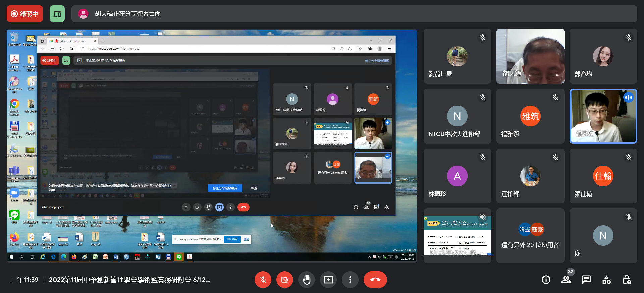Open the activities panel

[606, 280]
